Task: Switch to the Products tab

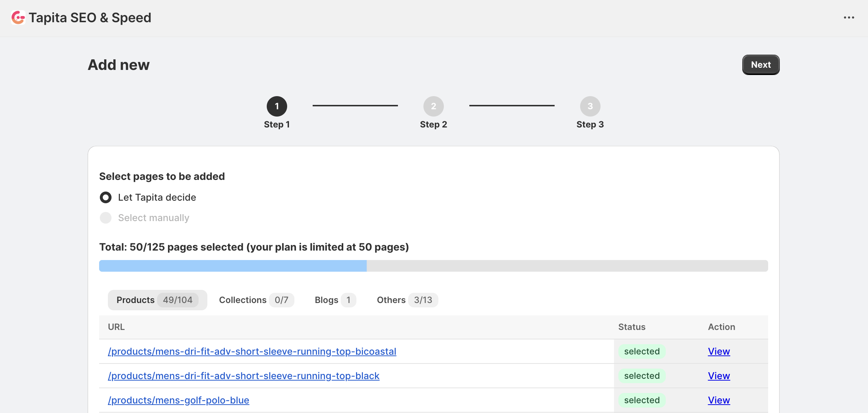Action: [157, 300]
